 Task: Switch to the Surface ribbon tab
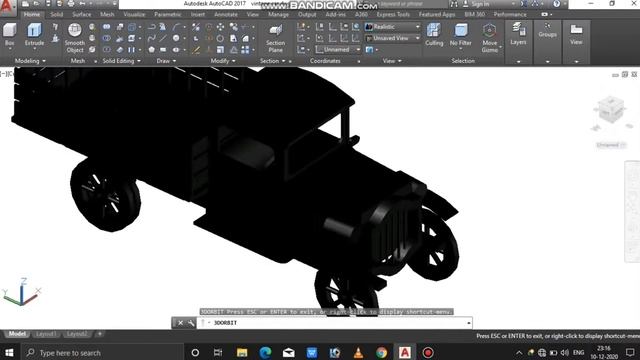pyautogui.click(x=82, y=14)
